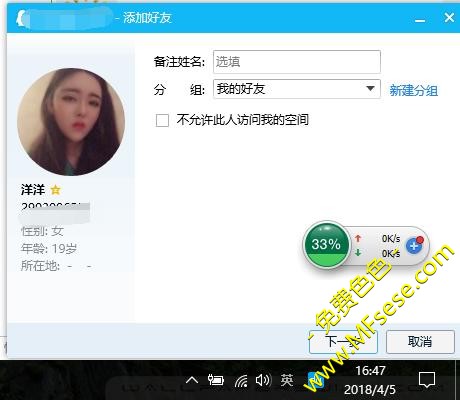Click the 取消 button
Screen dimensions: 460x400
pyautogui.click(x=420, y=342)
